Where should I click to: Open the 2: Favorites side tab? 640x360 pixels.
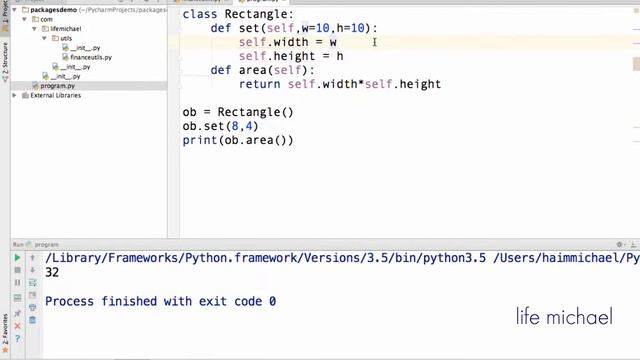tap(5, 329)
